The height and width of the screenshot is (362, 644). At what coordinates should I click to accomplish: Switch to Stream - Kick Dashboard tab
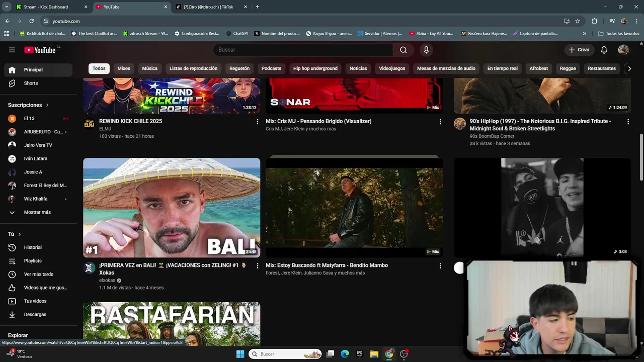coord(51,7)
